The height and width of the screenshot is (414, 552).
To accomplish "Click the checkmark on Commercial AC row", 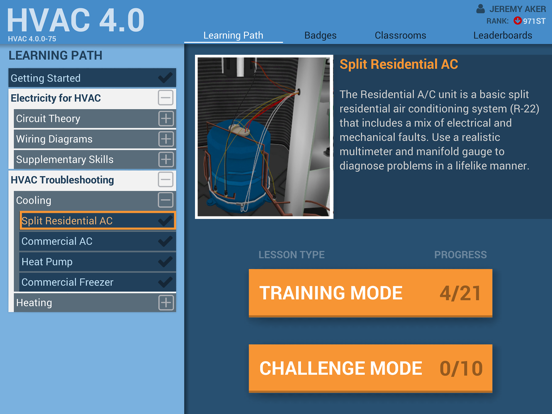I will (x=165, y=241).
